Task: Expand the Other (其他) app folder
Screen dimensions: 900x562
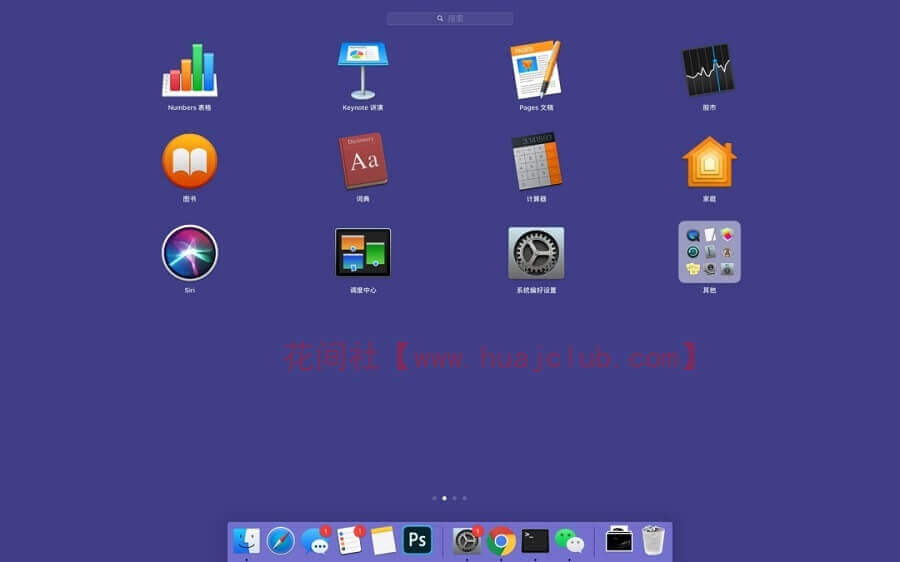Action: pos(709,252)
